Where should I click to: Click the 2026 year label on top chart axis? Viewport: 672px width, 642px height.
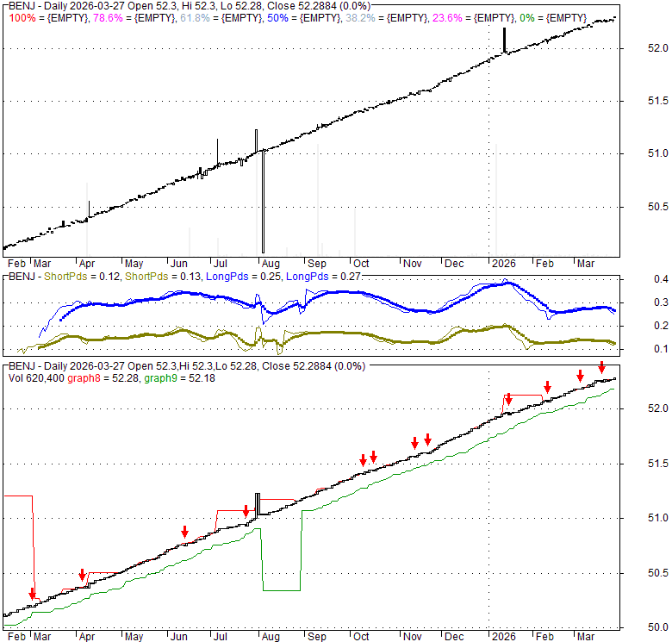click(x=503, y=264)
